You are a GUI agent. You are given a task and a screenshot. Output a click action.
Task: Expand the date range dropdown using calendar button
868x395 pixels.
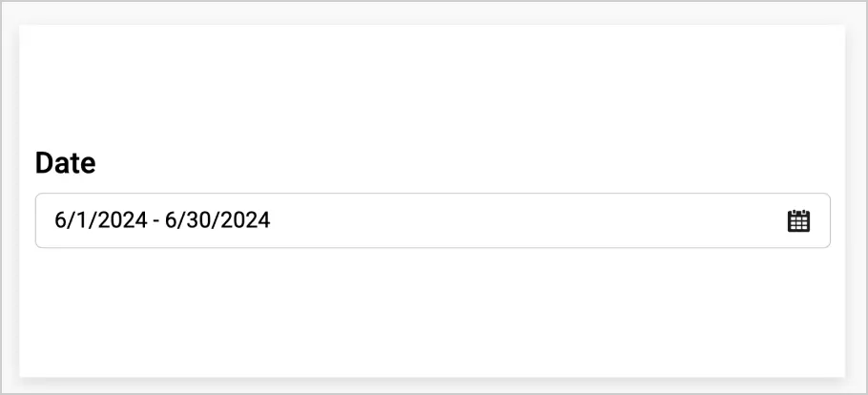pyautogui.click(x=798, y=220)
